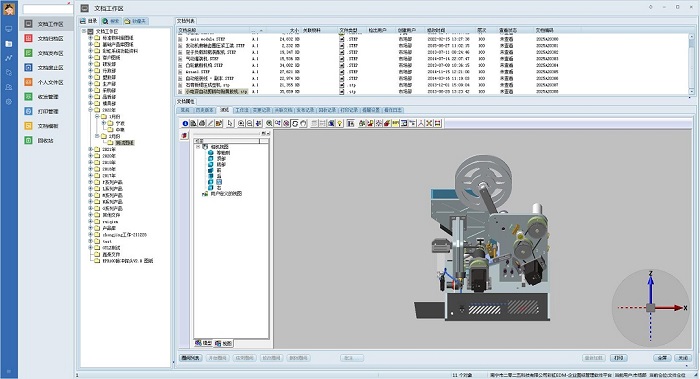Click the blue info icon in viewer toolbar

pos(185,124)
